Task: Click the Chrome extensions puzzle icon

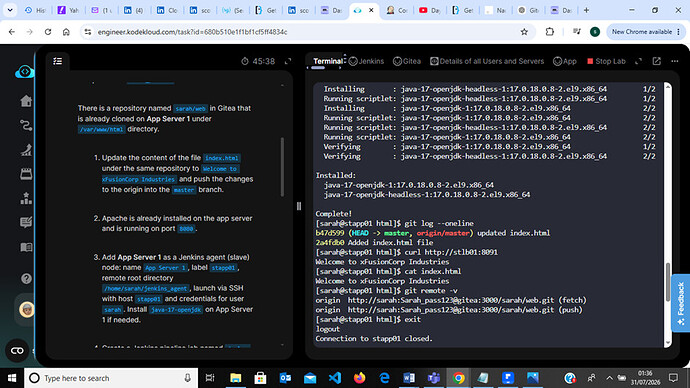Action: 550,32
